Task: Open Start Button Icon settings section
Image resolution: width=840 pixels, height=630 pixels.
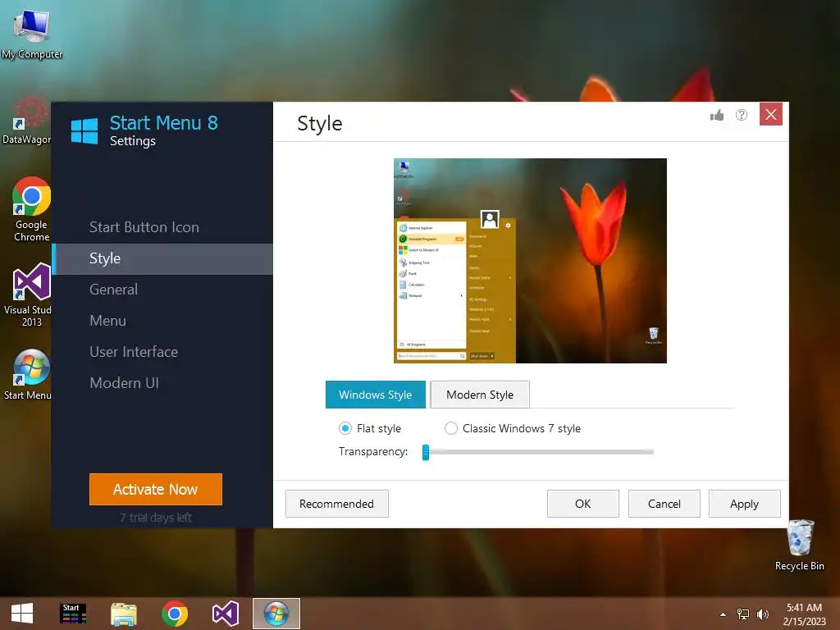Action: (162, 227)
